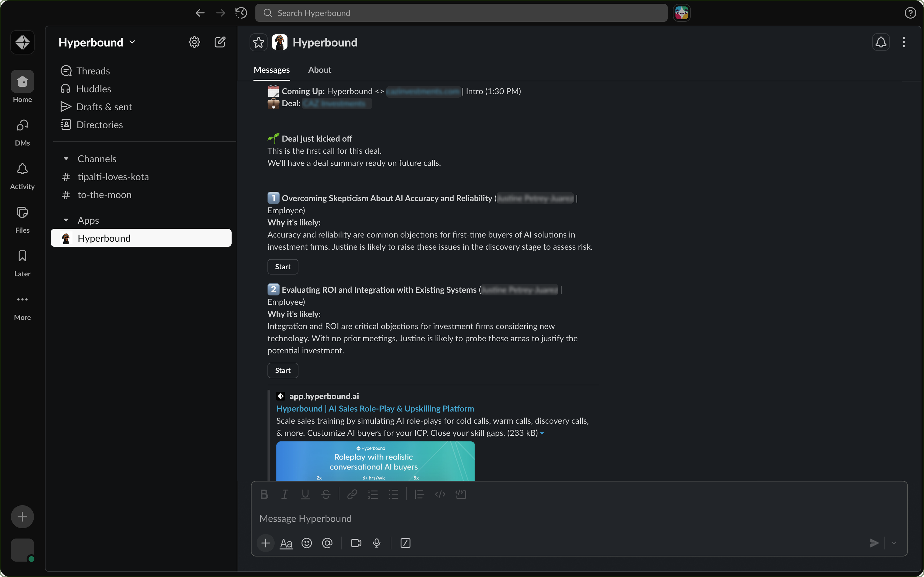Open Hyperbound AI Sales Role-Play link

(x=375, y=409)
